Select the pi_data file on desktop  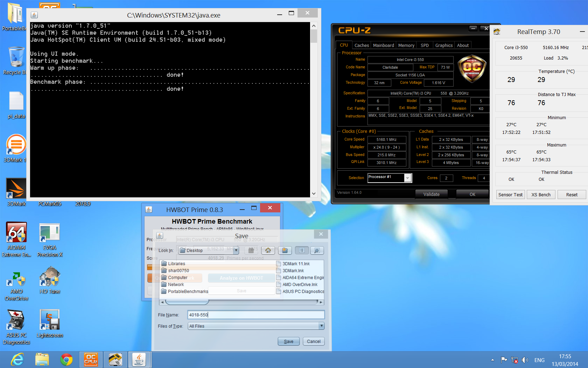coord(16,105)
